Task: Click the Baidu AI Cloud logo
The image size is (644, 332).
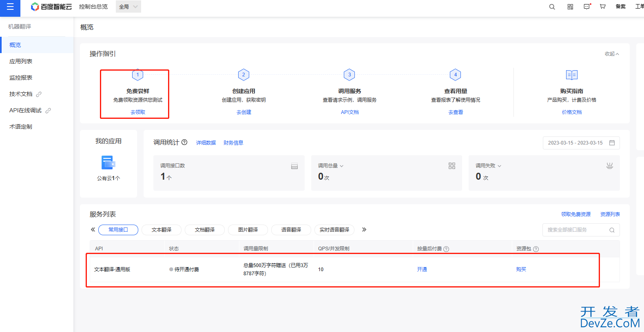Action: tap(51, 7)
